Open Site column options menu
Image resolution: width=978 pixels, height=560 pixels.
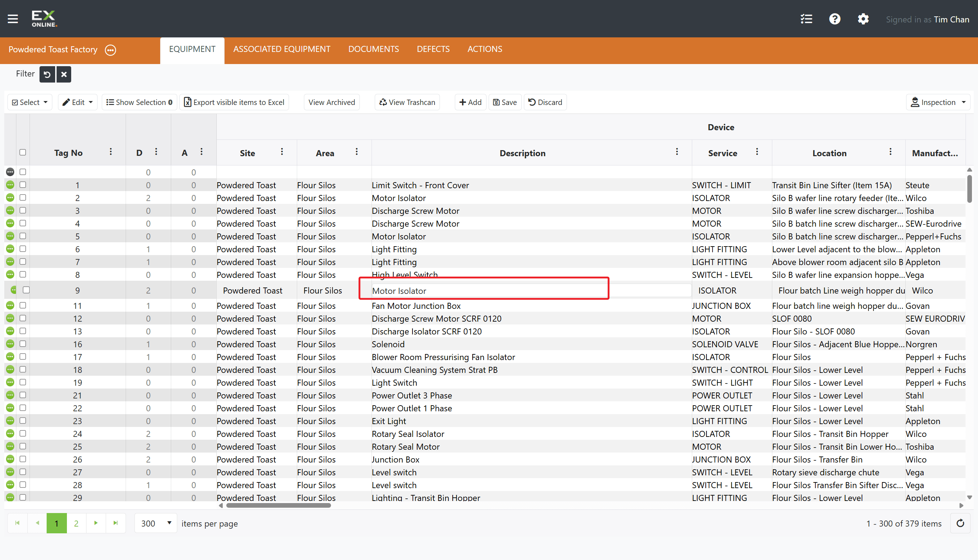[282, 152]
